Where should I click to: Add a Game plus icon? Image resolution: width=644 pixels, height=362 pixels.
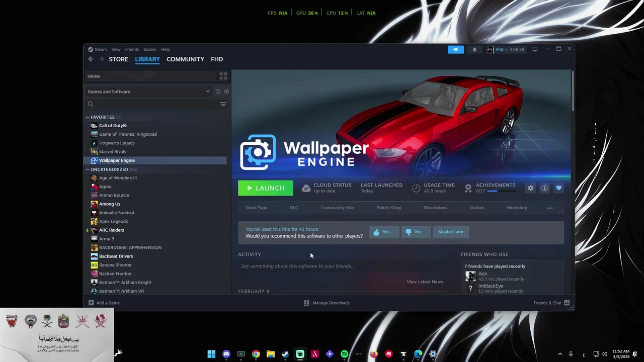pos(91,303)
